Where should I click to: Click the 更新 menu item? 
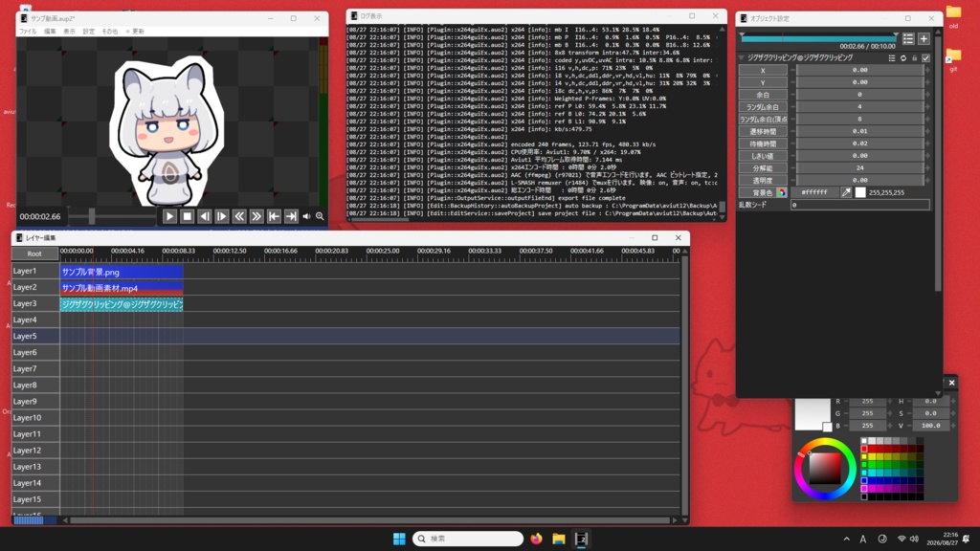(x=136, y=32)
